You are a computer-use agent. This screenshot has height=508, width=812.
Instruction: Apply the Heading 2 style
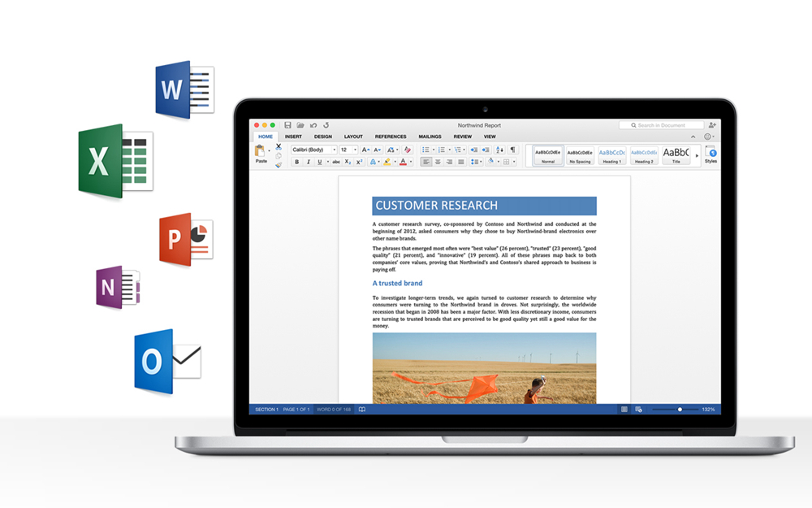644,155
